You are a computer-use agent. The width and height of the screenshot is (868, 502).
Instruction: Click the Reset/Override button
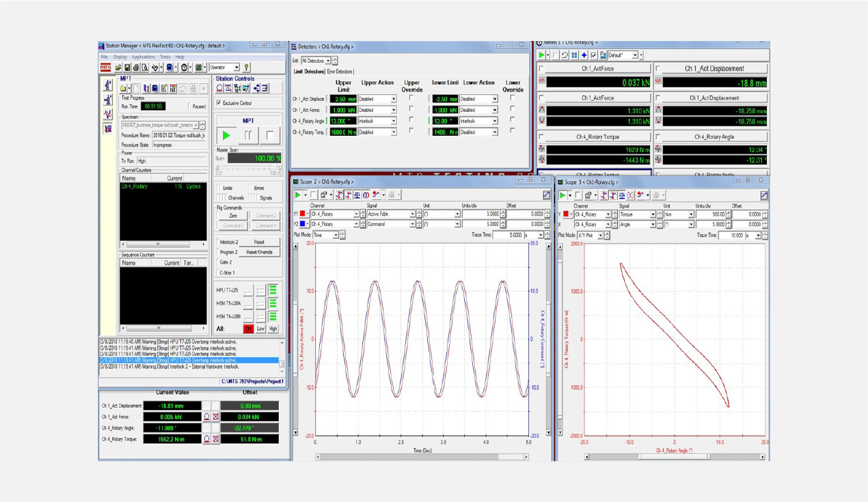[259, 252]
